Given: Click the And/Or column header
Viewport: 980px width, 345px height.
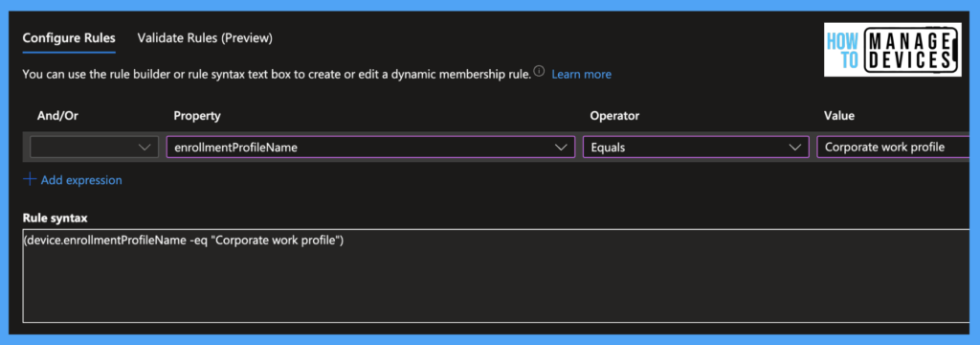Looking at the screenshot, I should [x=58, y=116].
